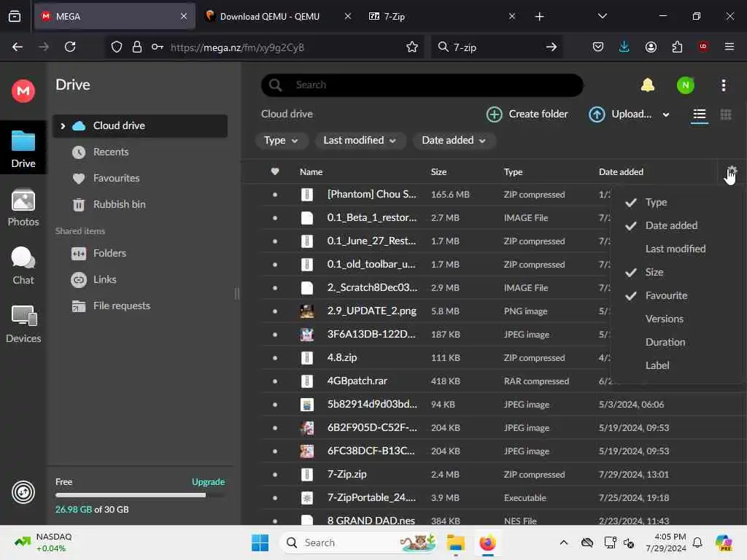747x560 pixels.
Task: Open the Firefox View icon
Action: pos(15,16)
